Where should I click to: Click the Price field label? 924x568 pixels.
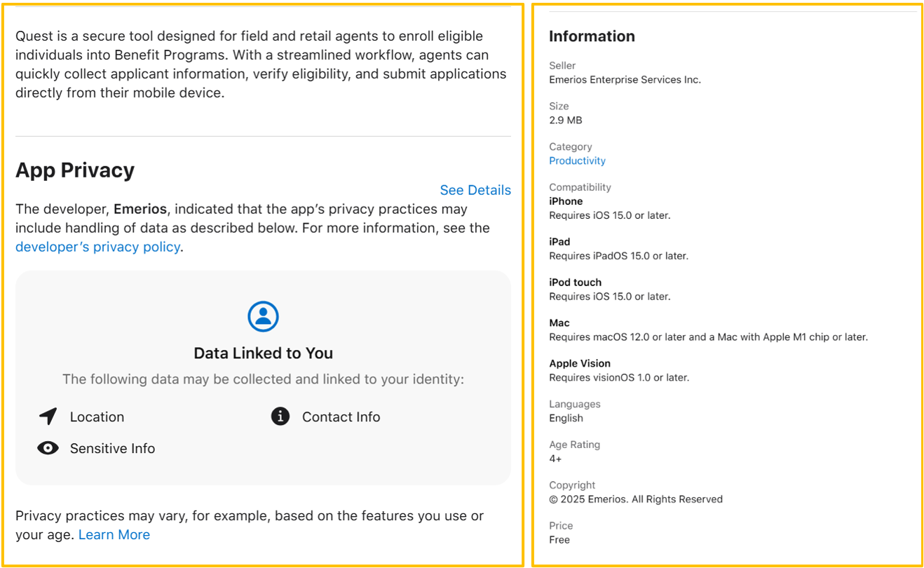coord(561,526)
